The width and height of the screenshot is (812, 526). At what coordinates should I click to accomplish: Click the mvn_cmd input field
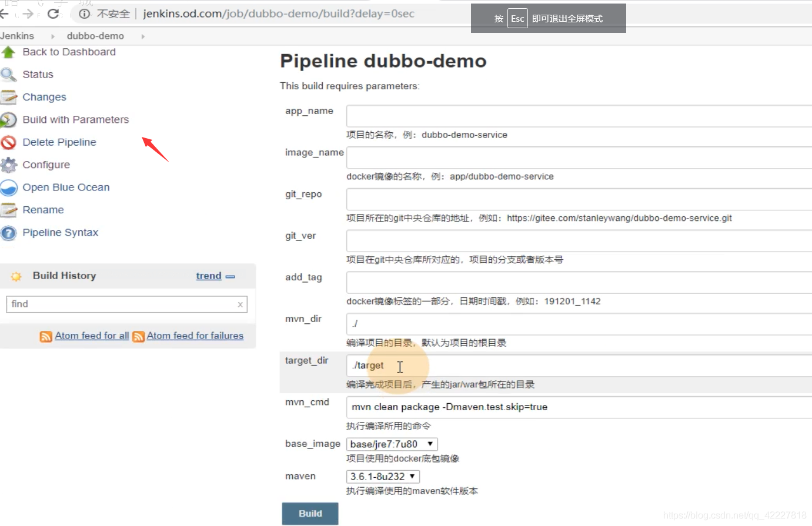[x=579, y=408]
